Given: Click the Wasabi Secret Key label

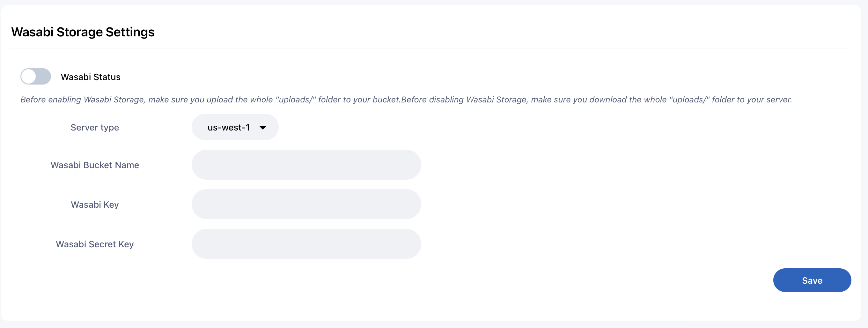Looking at the screenshot, I should (95, 244).
